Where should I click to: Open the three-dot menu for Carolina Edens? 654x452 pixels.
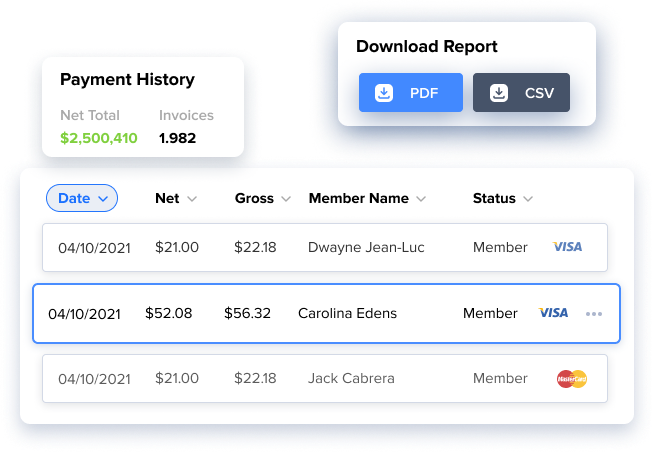[x=594, y=314]
